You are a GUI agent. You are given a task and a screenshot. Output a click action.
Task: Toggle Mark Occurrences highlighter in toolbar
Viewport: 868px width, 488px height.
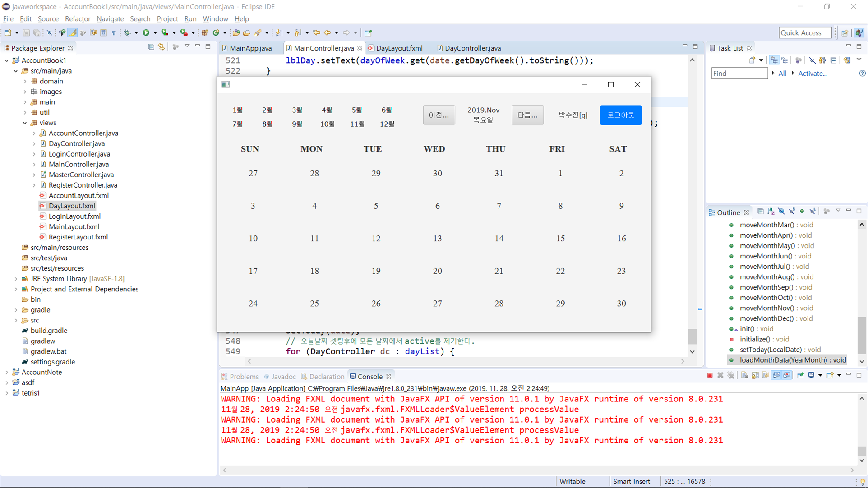pos(73,32)
